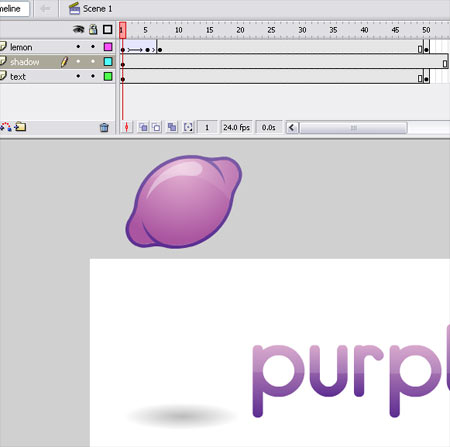Click frame 40 on the timeline ruler

click(364, 30)
